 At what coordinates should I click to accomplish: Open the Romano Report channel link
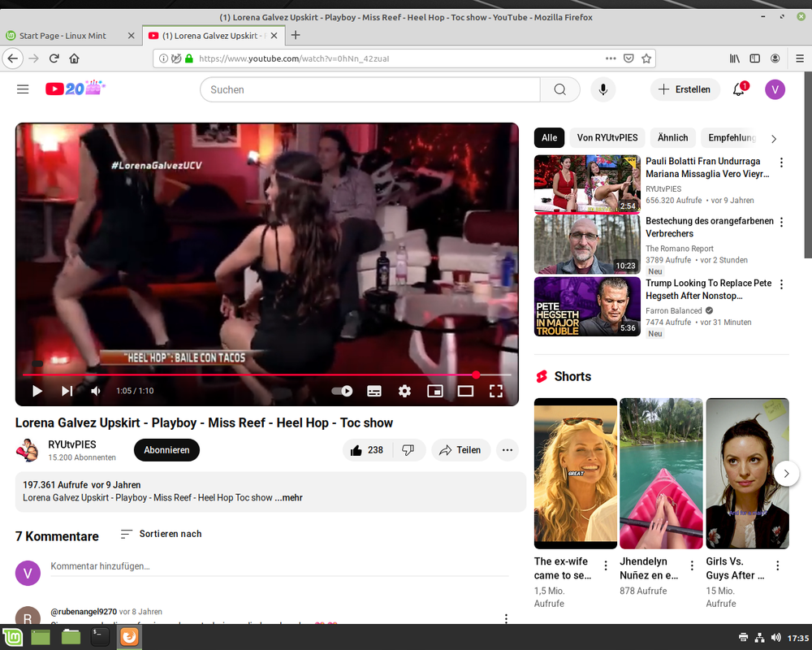(680, 249)
